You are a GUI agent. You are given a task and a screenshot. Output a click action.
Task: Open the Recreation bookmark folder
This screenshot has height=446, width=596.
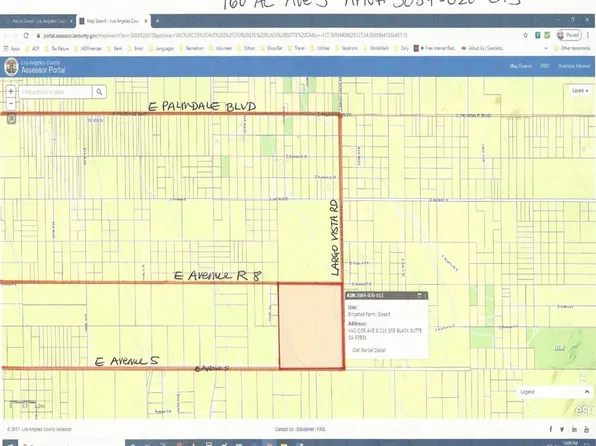tap(192, 48)
